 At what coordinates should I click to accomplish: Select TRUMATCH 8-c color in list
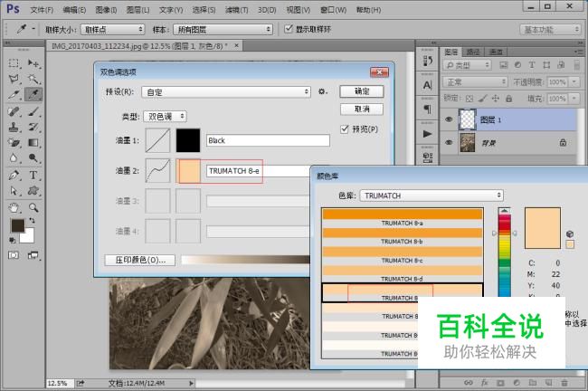tap(403, 255)
